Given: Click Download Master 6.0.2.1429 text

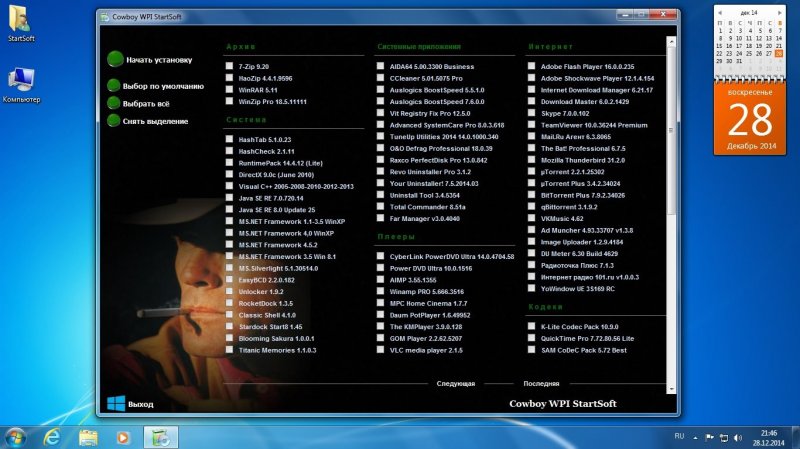Looking at the screenshot, I should point(585,102).
